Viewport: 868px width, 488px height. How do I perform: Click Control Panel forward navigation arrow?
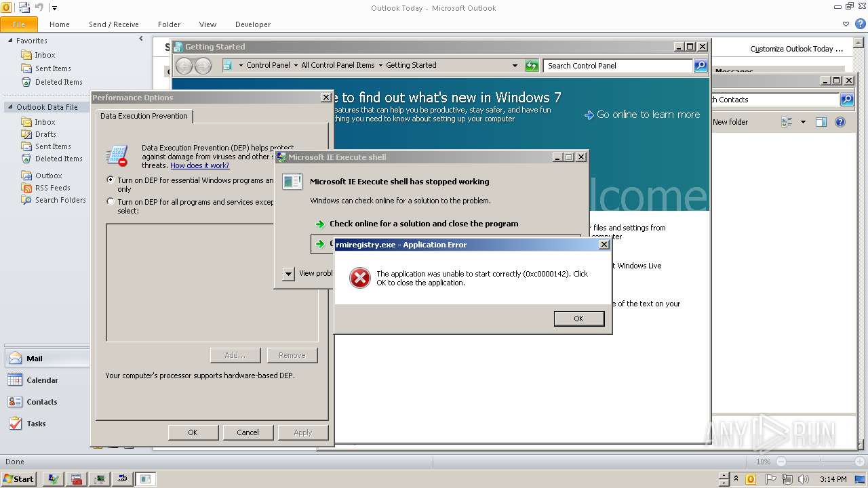(x=203, y=66)
